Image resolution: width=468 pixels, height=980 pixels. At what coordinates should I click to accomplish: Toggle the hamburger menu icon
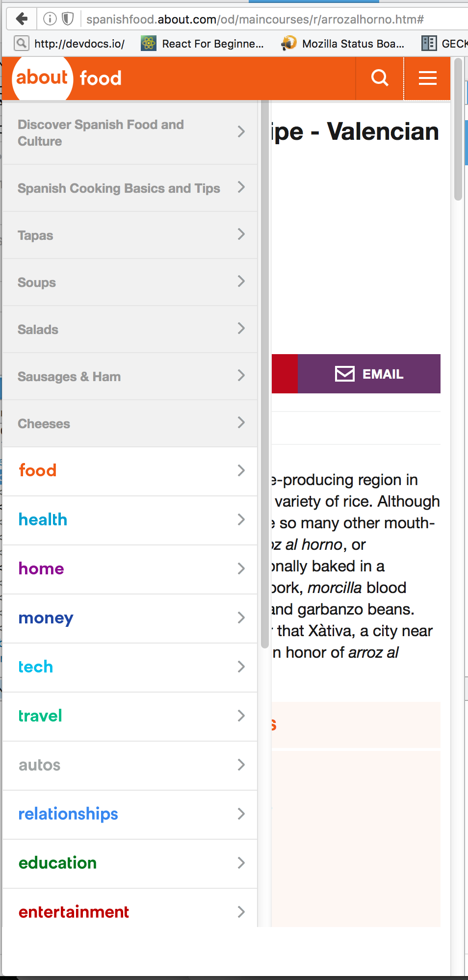[x=427, y=78]
